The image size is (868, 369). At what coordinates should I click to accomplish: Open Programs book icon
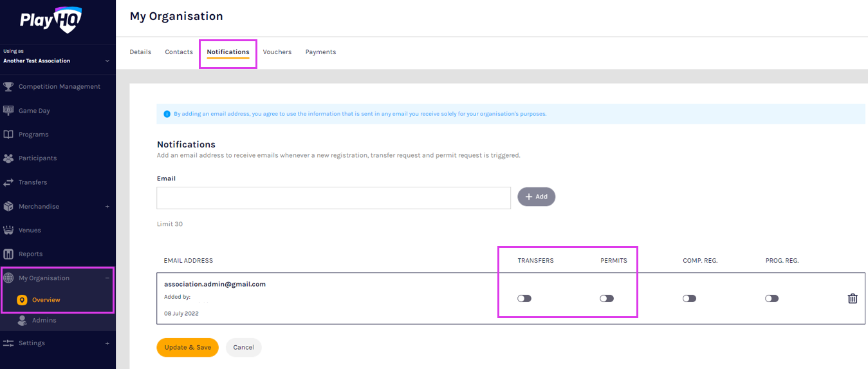click(x=8, y=135)
